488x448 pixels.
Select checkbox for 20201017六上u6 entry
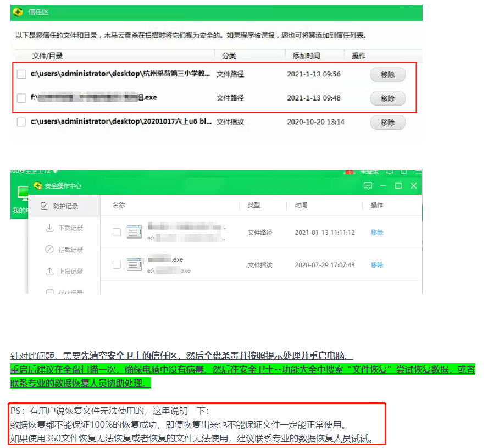pos(21,122)
